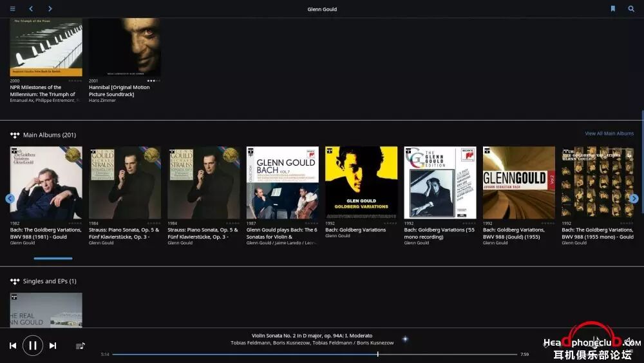
Task: Click the Hannibal album star rating
Action: coord(154,81)
